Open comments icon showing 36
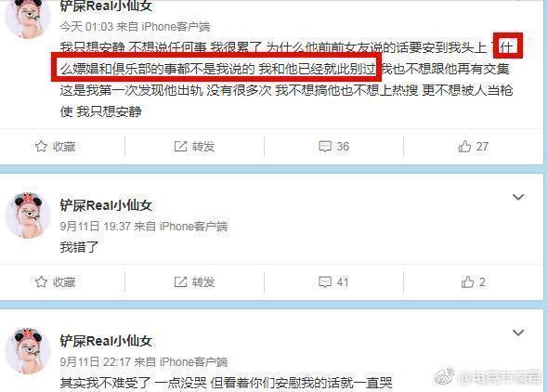This screenshot has width=548, height=392. pyautogui.click(x=325, y=147)
